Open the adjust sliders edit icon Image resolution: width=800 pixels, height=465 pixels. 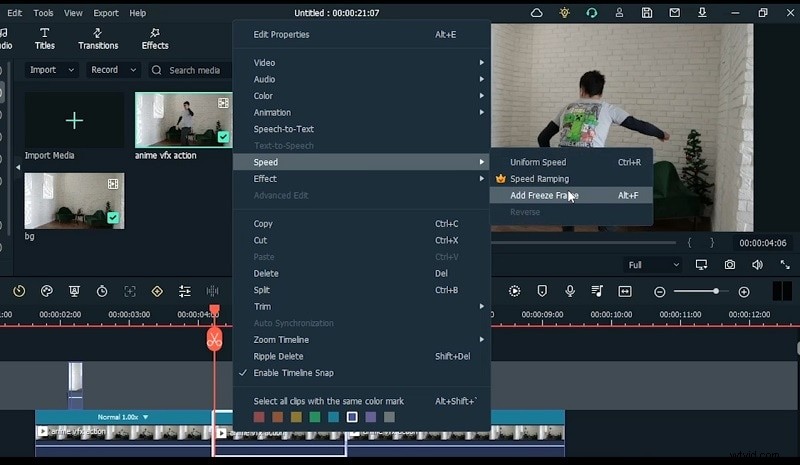tap(185, 291)
